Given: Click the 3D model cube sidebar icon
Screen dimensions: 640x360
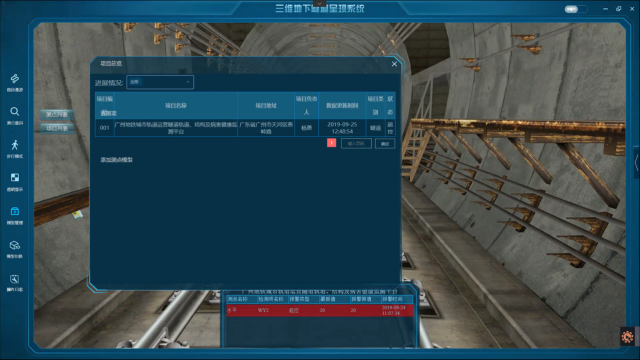Looking at the screenshot, I should (x=15, y=249).
